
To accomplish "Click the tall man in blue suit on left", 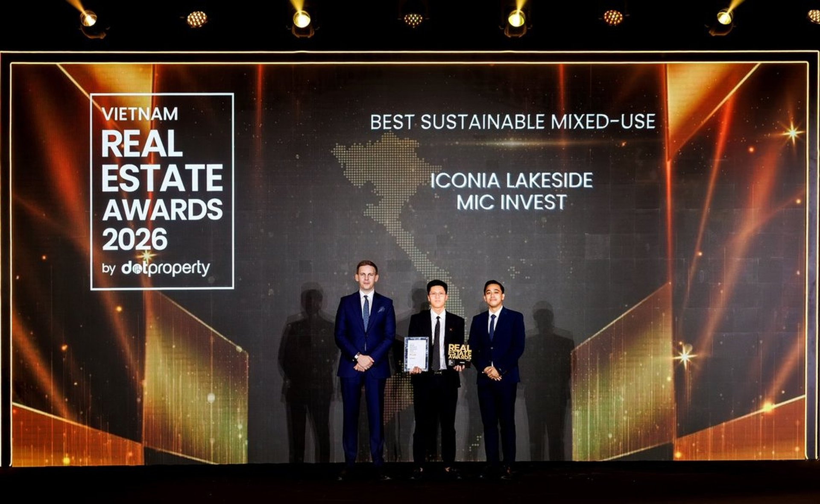I will tap(365, 363).
